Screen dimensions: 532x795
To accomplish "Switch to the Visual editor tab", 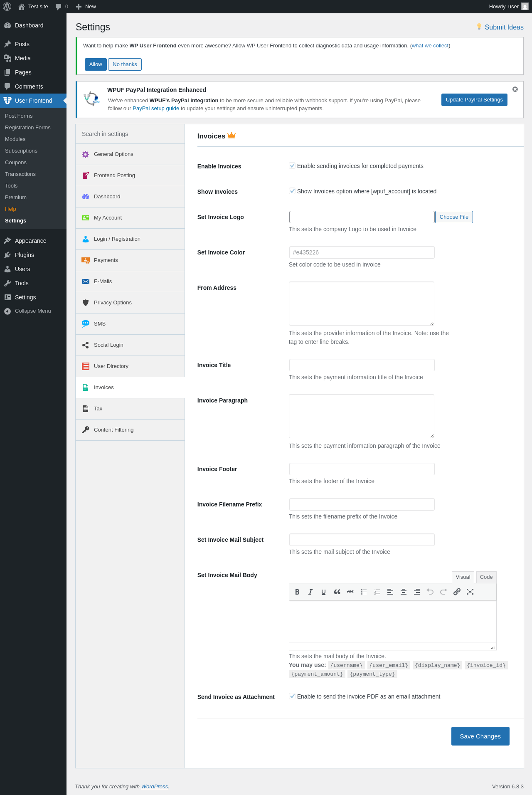I will pos(463,577).
